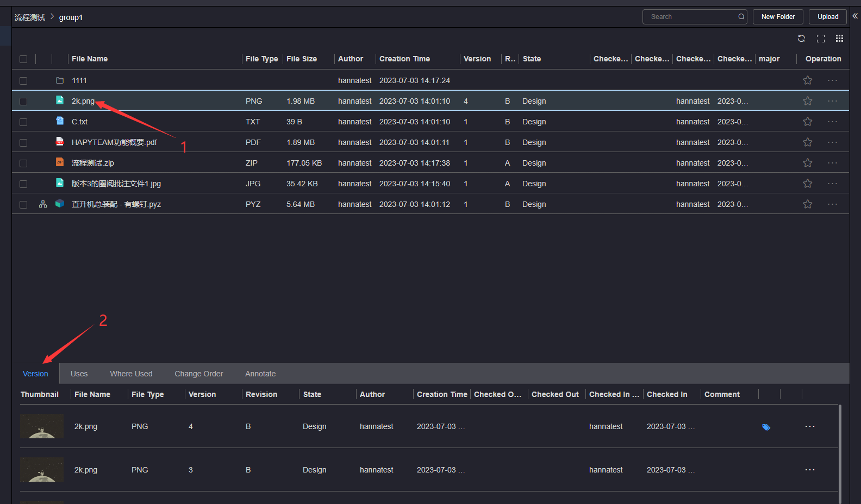Check the 2k.png row checkbox

(23, 102)
